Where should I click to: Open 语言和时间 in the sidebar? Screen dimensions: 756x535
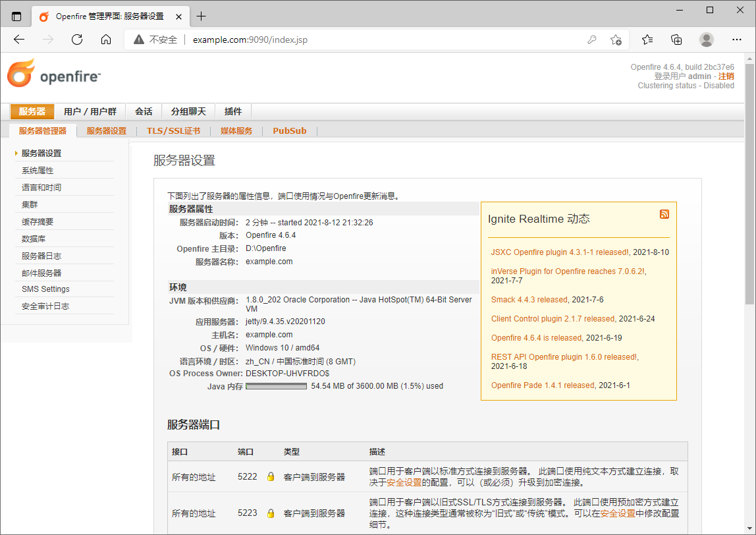pos(41,187)
